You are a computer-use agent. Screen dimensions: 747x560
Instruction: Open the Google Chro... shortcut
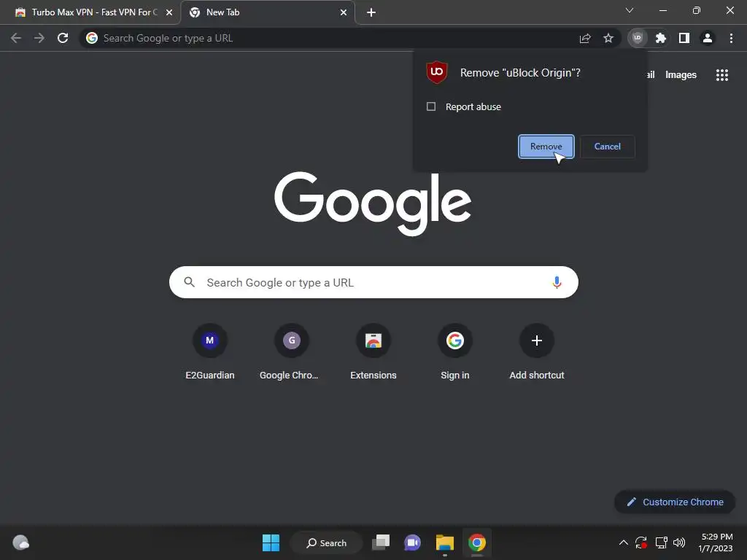point(292,352)
